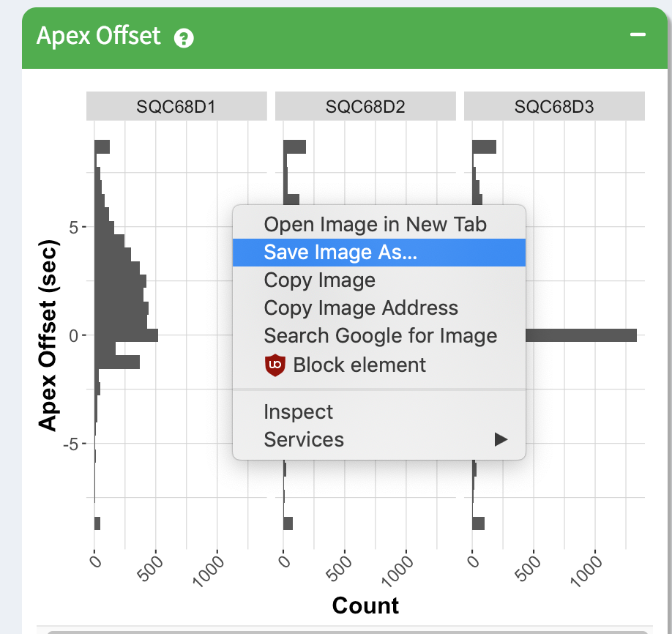Click the Apex Offset help question-mark icon
The image size is (672, 634).
184,38
